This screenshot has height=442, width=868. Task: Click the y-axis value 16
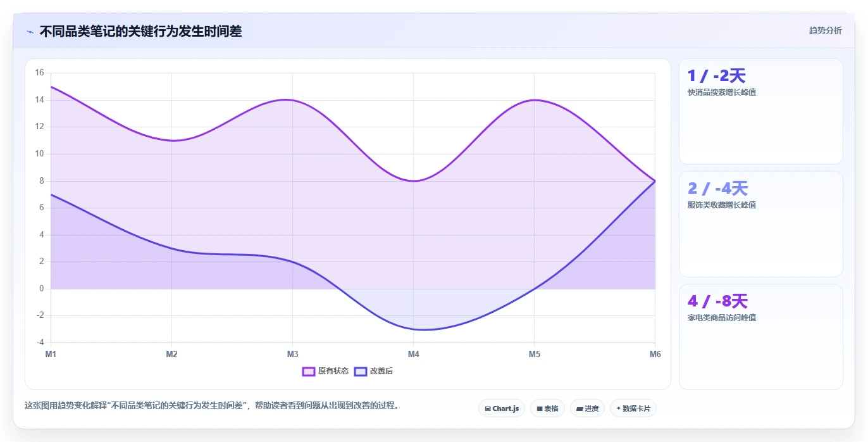(39, 73)
